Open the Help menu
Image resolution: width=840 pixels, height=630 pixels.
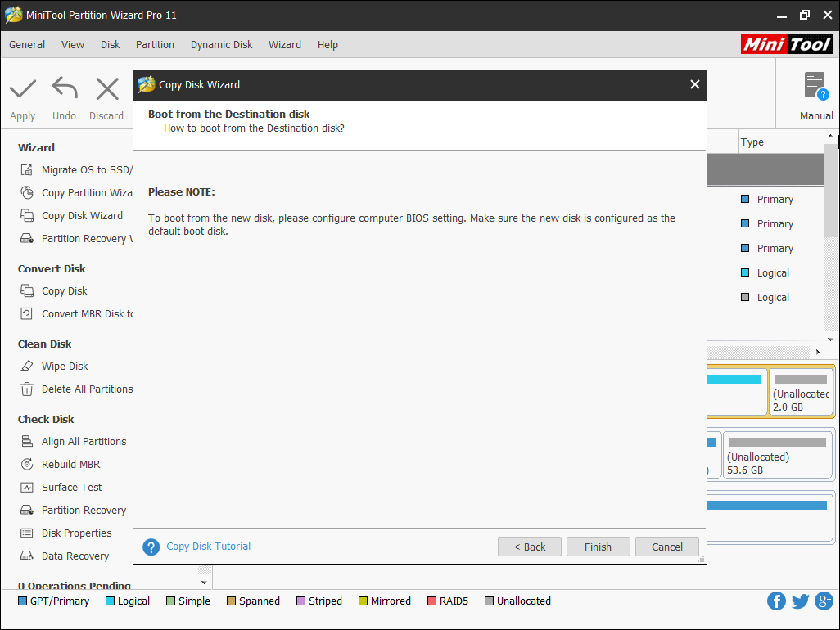pos(327,45)
